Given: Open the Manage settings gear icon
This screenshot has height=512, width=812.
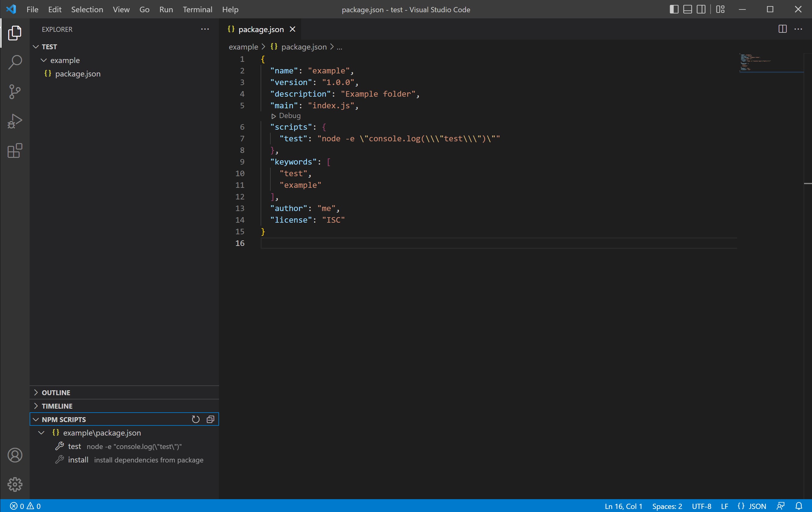Looking at the screenshot, I should tap(14, 484).
